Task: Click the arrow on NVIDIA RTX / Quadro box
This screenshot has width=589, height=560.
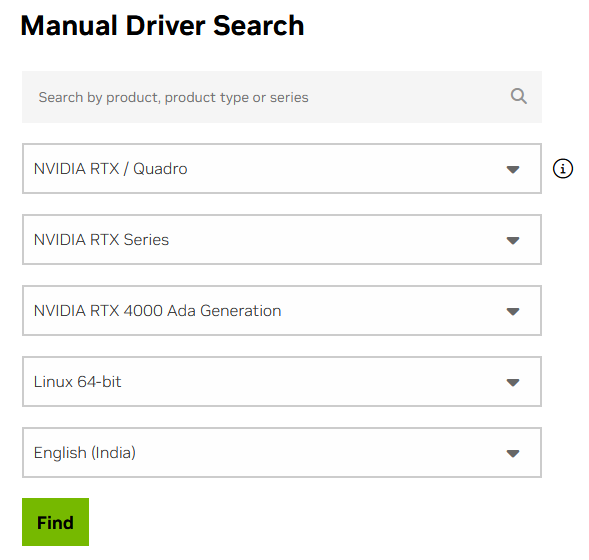Action: coord(513,169)
